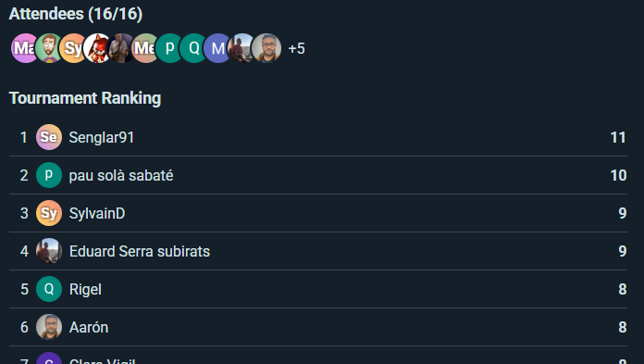Click the 'Se' avatar in rank 1

[49, 137]
